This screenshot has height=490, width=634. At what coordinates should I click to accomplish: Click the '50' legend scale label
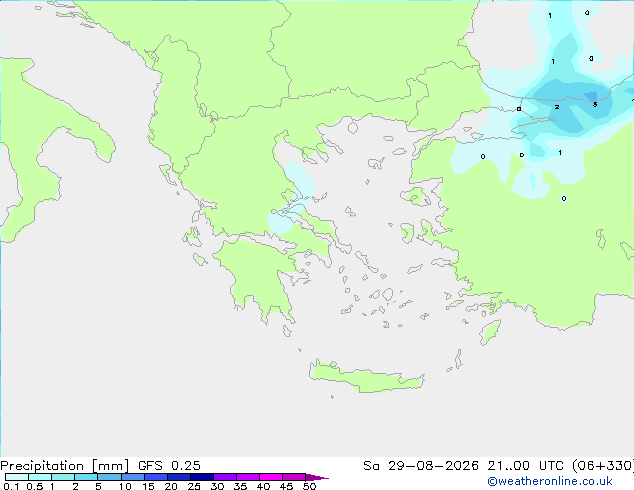[309, 486]
